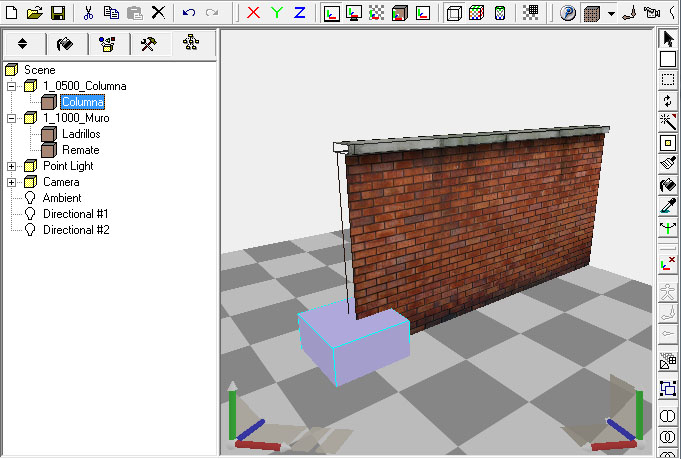Expand the Point Light tree node
This screenshot has height=459, width=681.
click(x=12, y=166)
